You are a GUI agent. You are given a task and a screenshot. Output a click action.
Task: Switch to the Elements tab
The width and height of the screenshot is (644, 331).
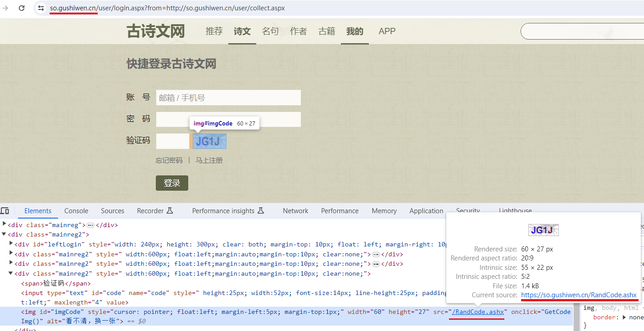(38, 211)
